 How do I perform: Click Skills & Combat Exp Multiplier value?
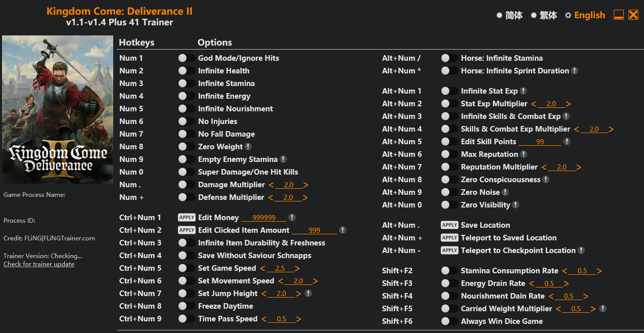point(594,129)
